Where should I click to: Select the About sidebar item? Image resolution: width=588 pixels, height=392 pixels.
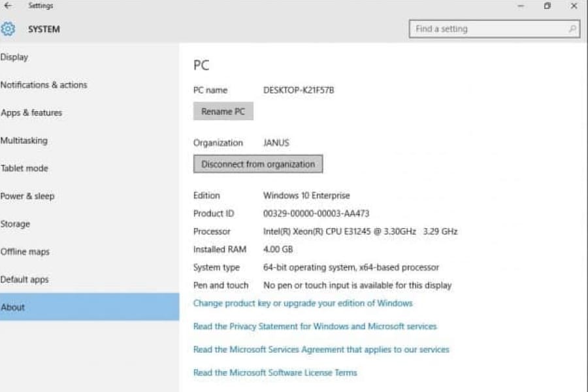tap(90, 307)
